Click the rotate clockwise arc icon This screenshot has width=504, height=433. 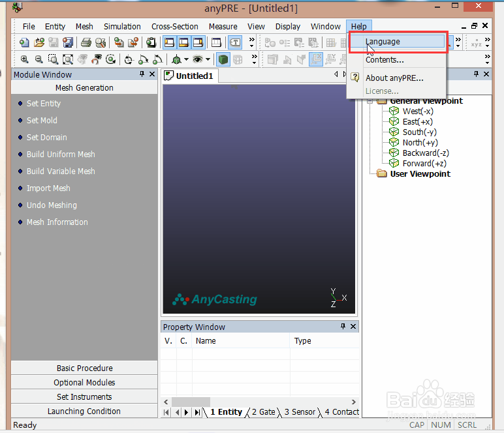click(144, 60)
